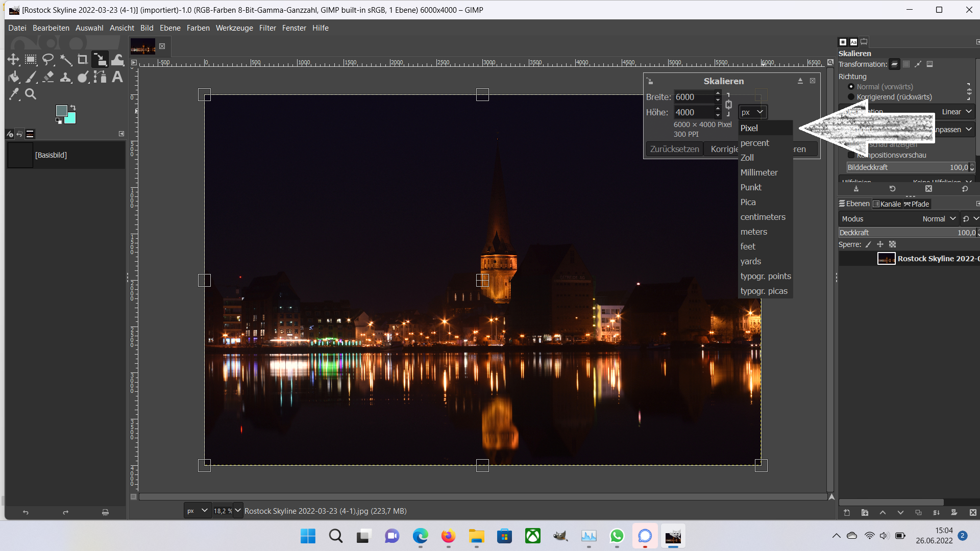The height and width of the screenshot is (551, 980).
Task: Click the Zurücksetzen button
Action: pos(674,149)
